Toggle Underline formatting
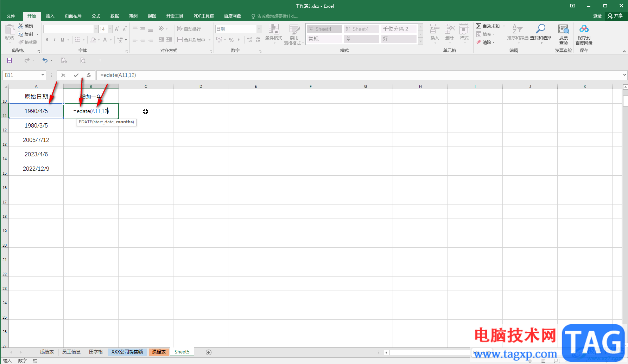 62,40
